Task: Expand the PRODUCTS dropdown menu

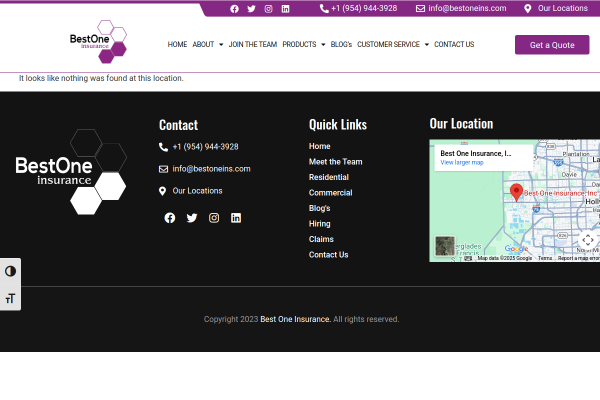Action: point(303,45)
